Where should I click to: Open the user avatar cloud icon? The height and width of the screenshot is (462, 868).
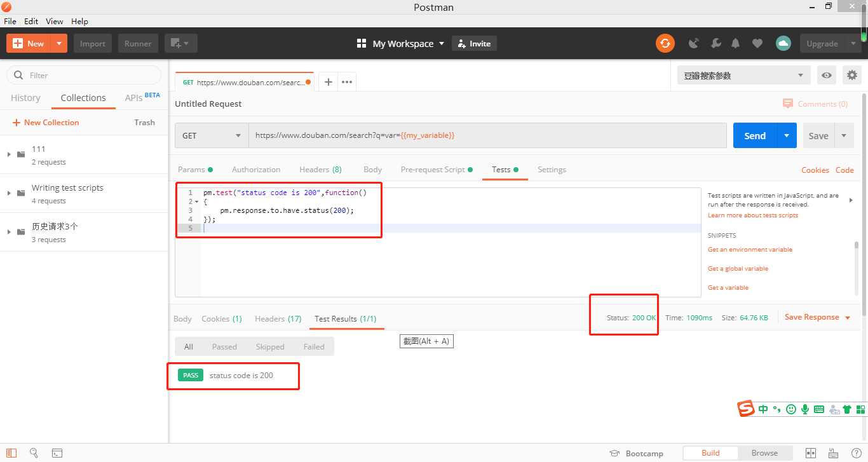pos(783,43)
